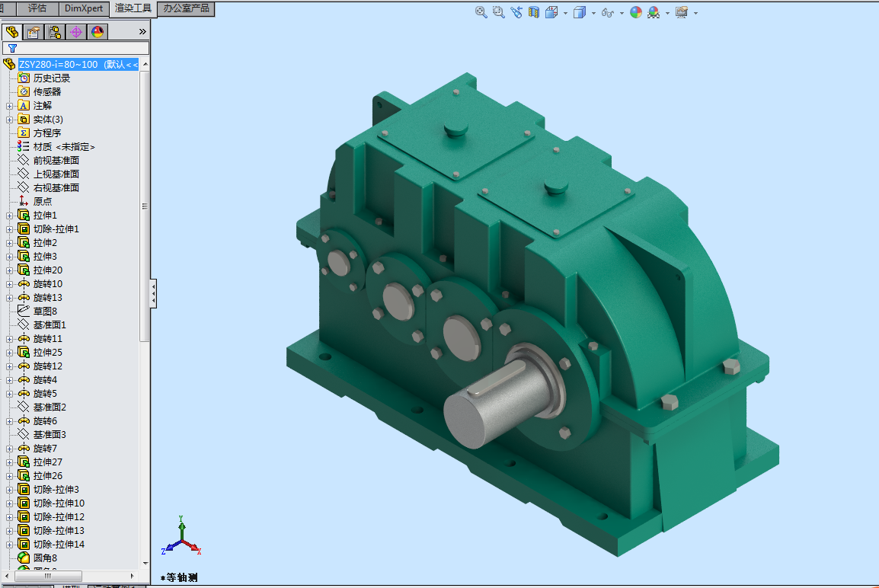Screen dimensions: 879x588
Task: Click the Previous View icon
Action: click(516, 12)
